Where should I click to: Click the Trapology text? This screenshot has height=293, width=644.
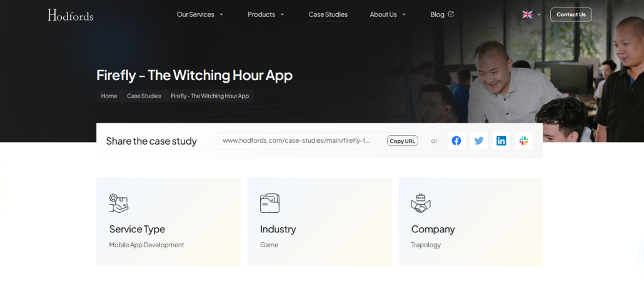[x=426, y=245]
